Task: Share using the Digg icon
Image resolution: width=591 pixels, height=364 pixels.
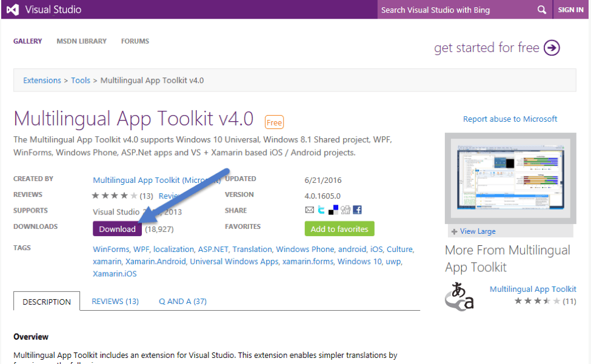Action: (346, 210)
